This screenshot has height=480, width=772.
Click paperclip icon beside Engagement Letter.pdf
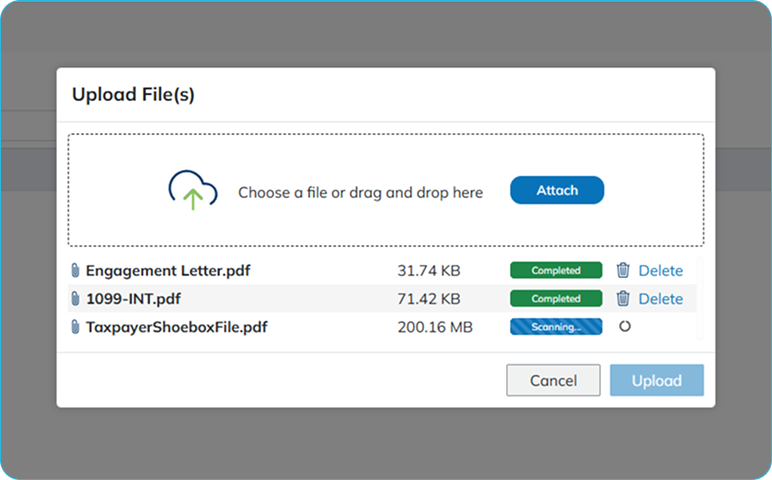coord(75,271)
